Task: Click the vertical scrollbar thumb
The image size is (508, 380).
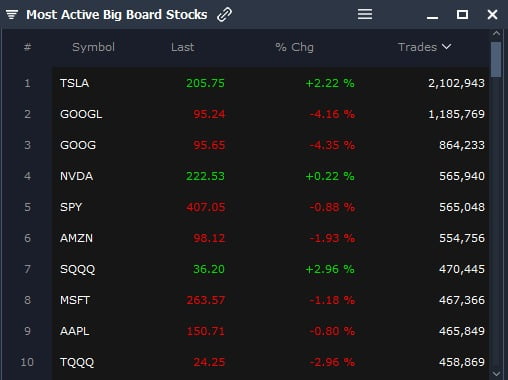Action: pos(496,60)
